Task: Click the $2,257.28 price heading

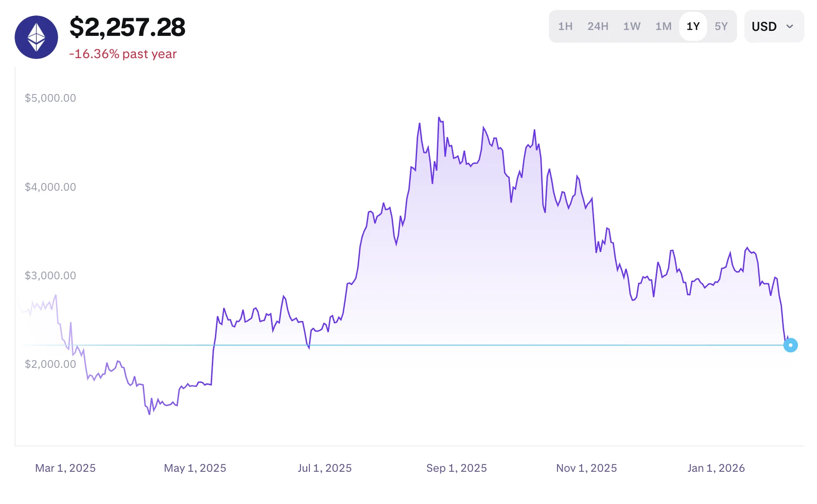Action: coord(127,28)
